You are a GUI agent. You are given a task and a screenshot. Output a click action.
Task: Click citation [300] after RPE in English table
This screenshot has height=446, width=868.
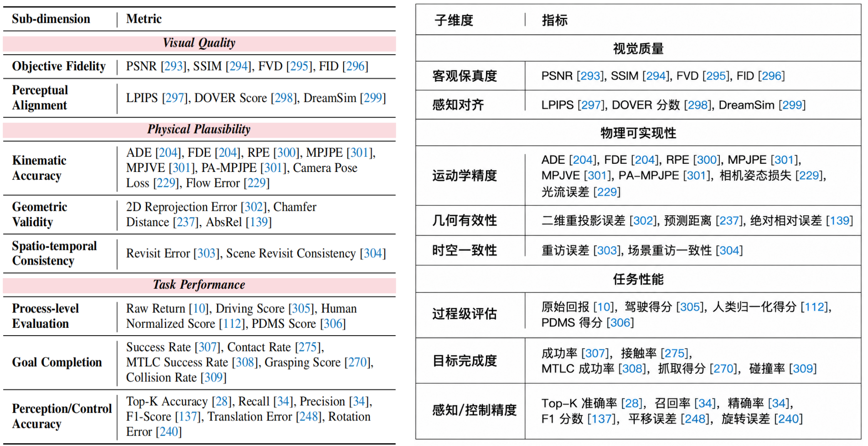[286, 153]
